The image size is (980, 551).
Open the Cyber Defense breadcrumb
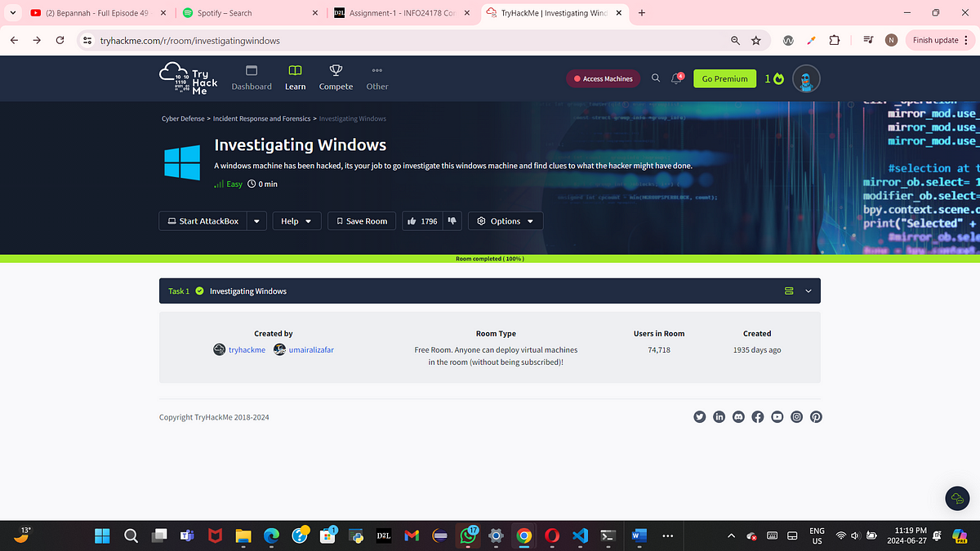point(183,118)
